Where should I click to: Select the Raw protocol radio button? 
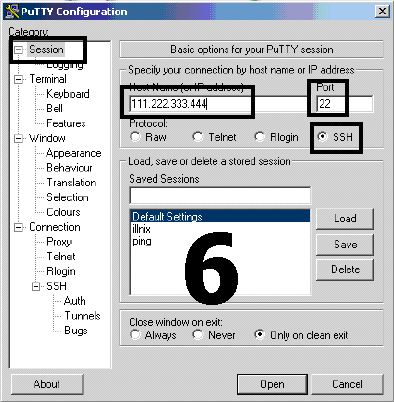tap(135, 137)
